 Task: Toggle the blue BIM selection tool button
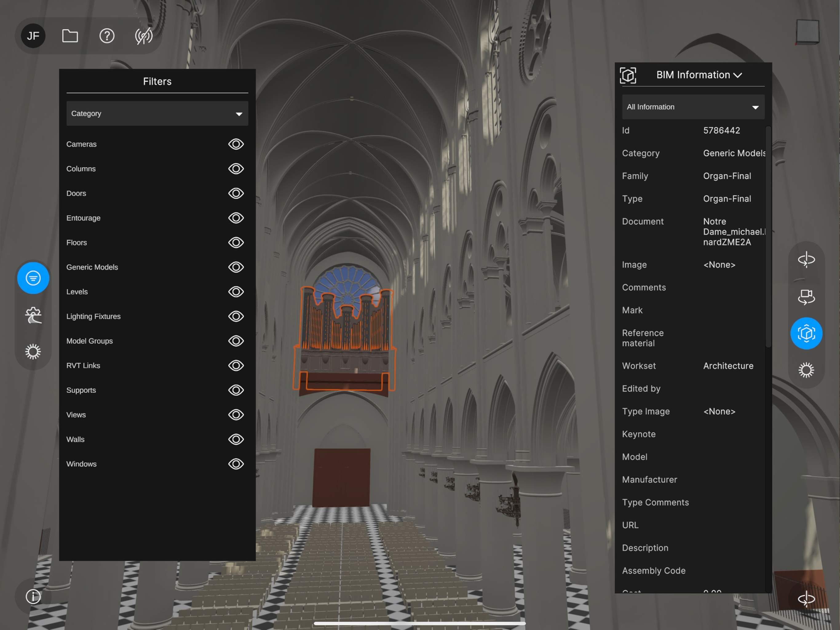pos(806,334)
